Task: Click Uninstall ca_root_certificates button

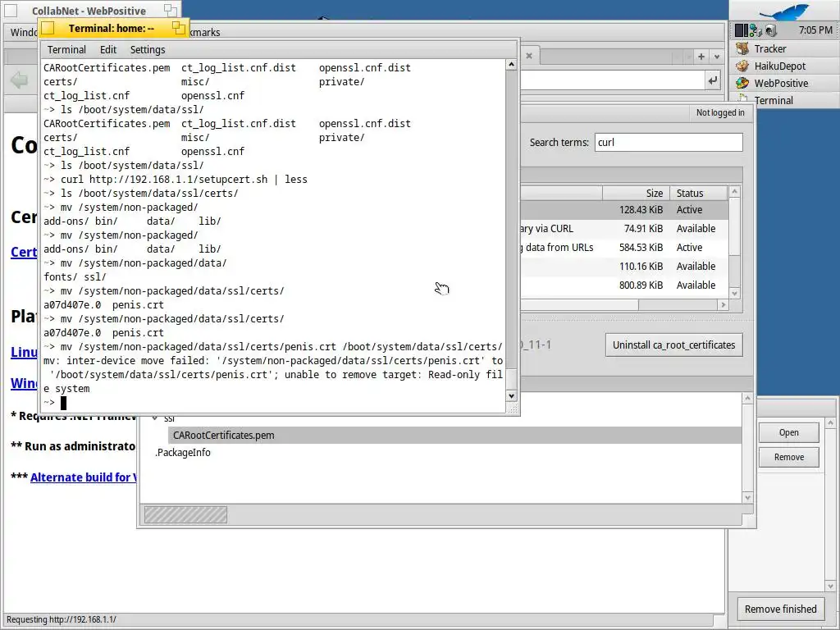Action: pos(674,345)
